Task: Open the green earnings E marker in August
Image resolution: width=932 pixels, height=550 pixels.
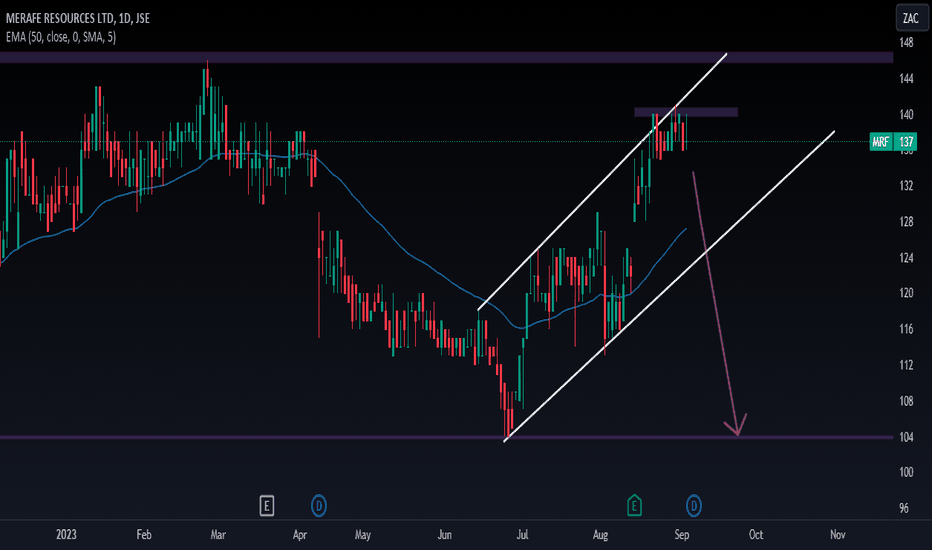Action: 634,505
